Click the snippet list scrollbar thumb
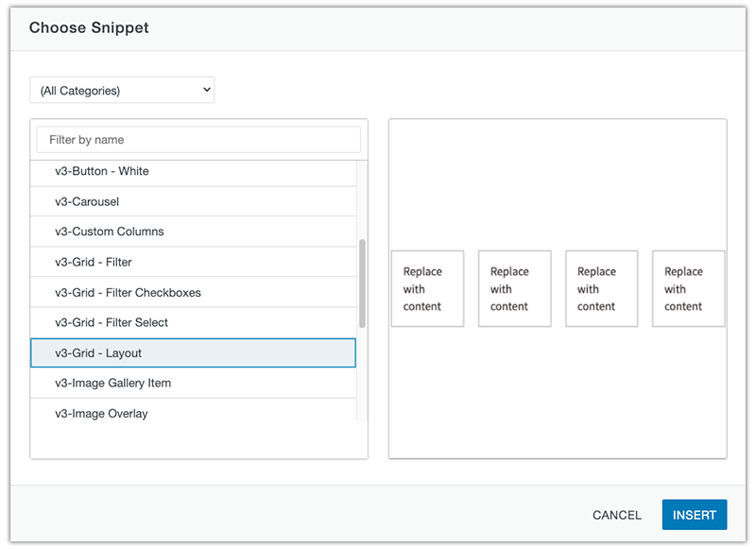Screen dimensions: 756x549 (x=362, y=283)
